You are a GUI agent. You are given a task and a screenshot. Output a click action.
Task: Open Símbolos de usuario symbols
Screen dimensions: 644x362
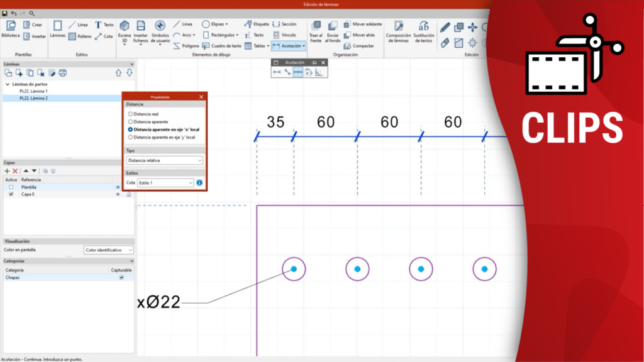pos(160,30)
